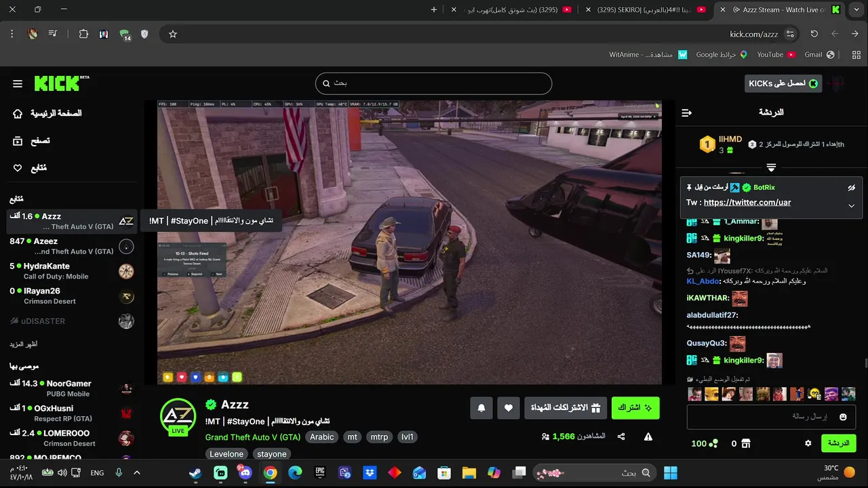Open Epic Games from the taskbar
868x488 pixels.
(320, 473)
